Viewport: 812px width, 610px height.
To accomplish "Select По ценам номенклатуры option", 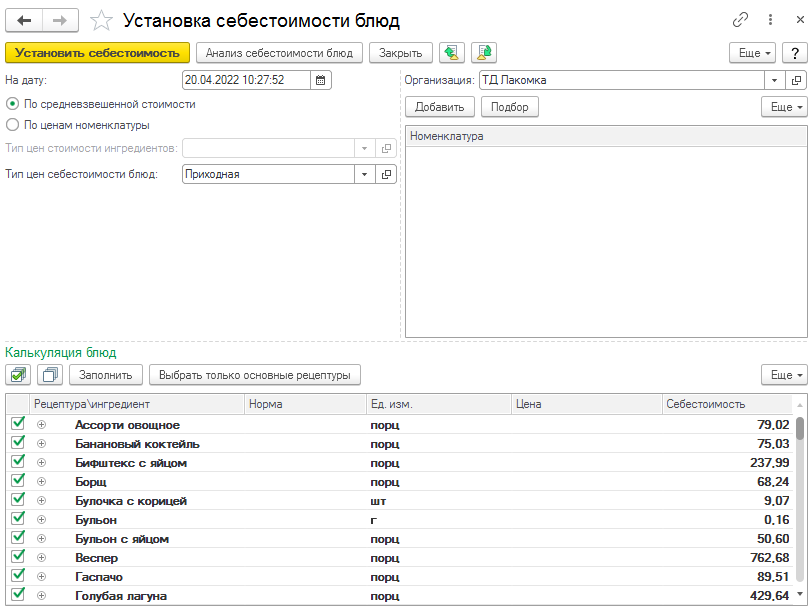I will (13, 125).
